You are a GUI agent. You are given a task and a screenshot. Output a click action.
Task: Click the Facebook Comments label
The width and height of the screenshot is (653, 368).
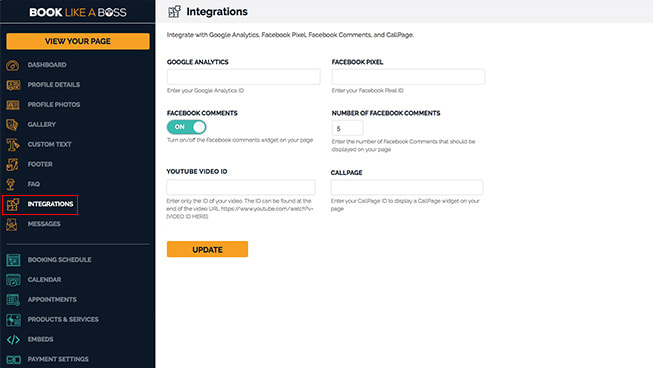click(202, 113)
